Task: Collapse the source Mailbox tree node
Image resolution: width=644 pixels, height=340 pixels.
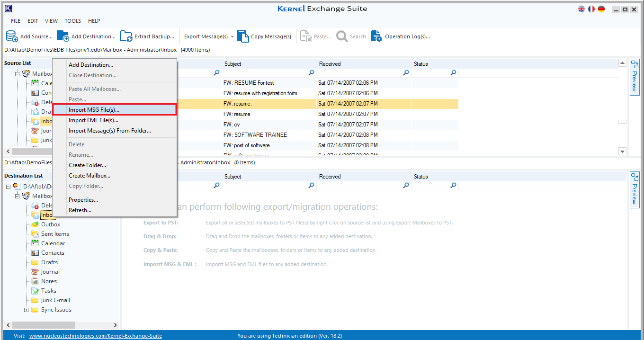Action: pos(18,74)
